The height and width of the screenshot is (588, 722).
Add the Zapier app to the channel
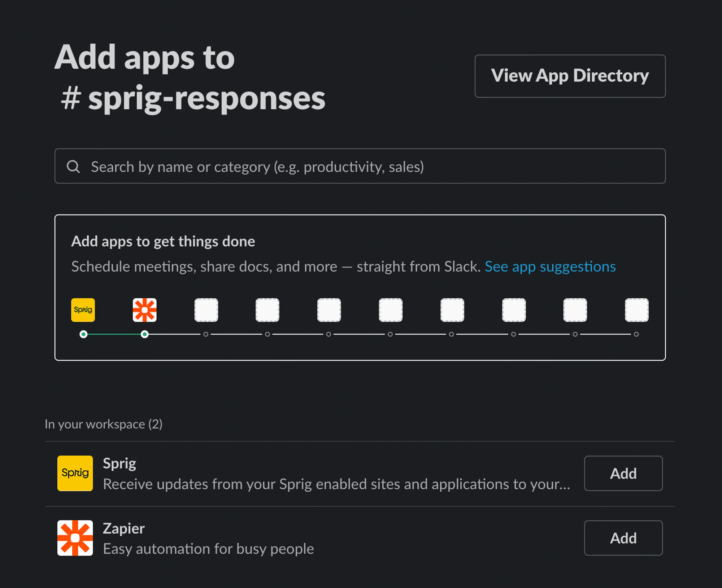coord(623,538)
